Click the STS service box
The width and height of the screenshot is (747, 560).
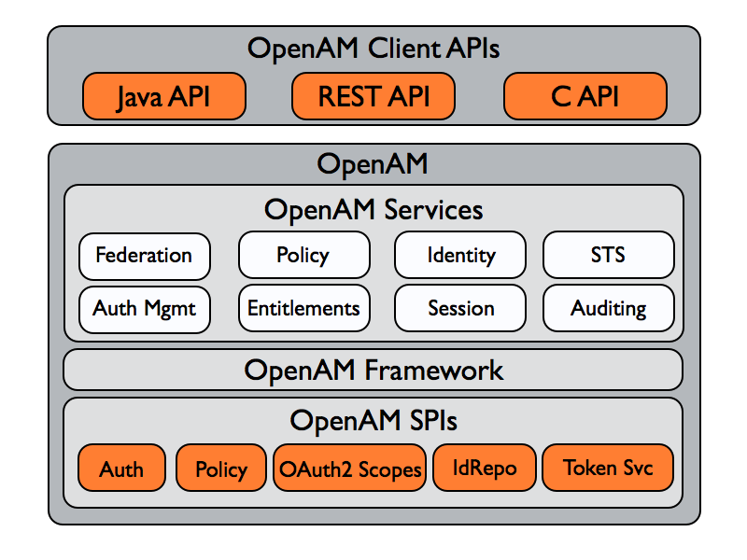click(609, 255)
